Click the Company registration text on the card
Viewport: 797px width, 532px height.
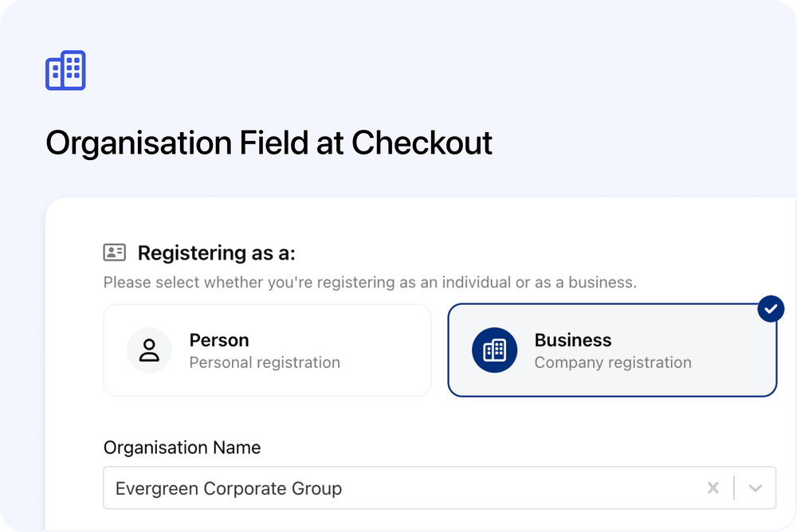612,362
